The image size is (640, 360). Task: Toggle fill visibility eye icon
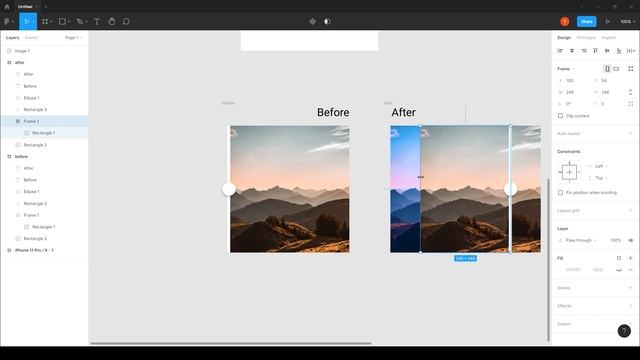coord(619,270)
